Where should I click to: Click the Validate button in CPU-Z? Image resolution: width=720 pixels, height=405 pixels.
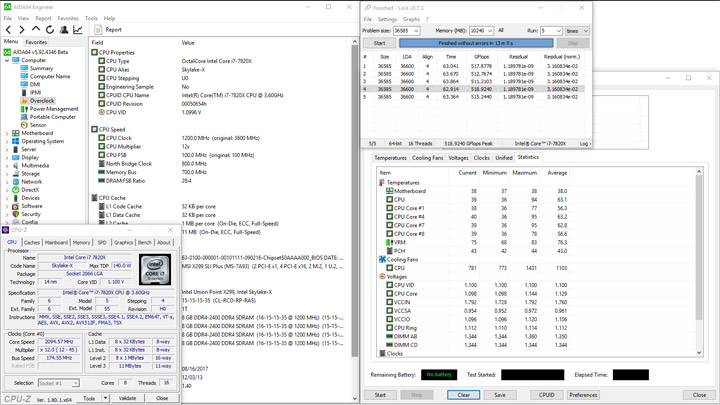pos(127,398)
